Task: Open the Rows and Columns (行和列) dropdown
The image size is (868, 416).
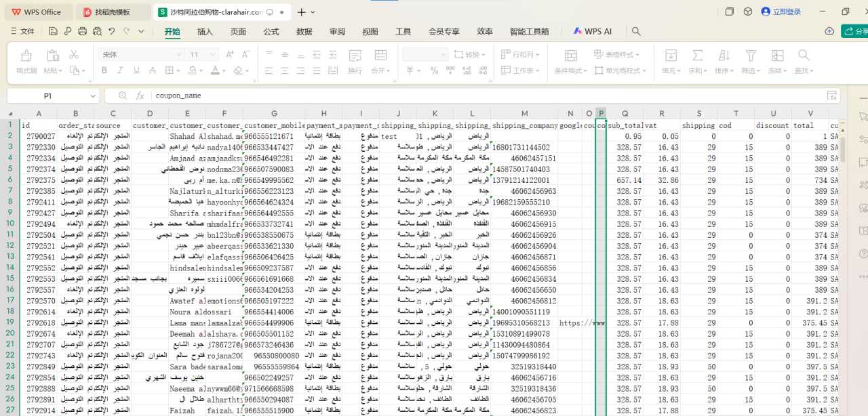Action: (520, 54)
